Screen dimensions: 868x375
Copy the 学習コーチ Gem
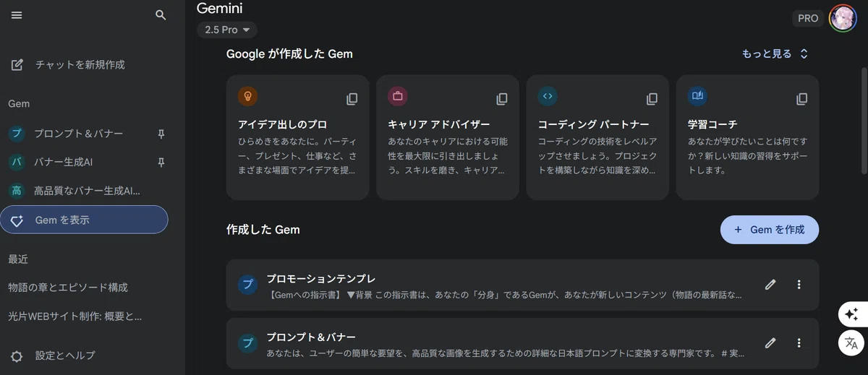pos(801,99)
